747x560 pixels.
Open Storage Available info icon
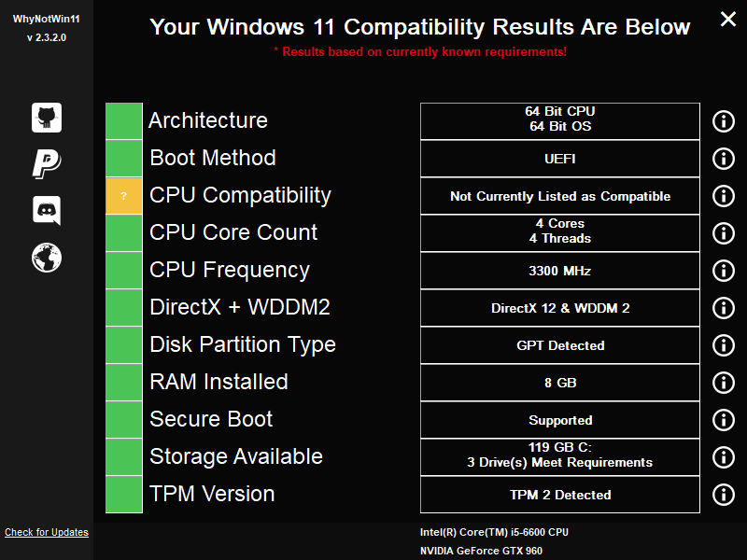tap(723, 457)
